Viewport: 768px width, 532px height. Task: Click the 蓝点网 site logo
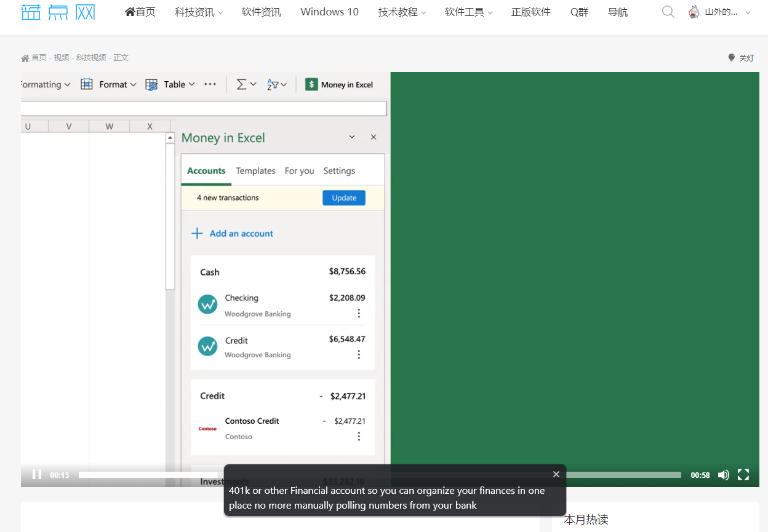tap(58, 12)
